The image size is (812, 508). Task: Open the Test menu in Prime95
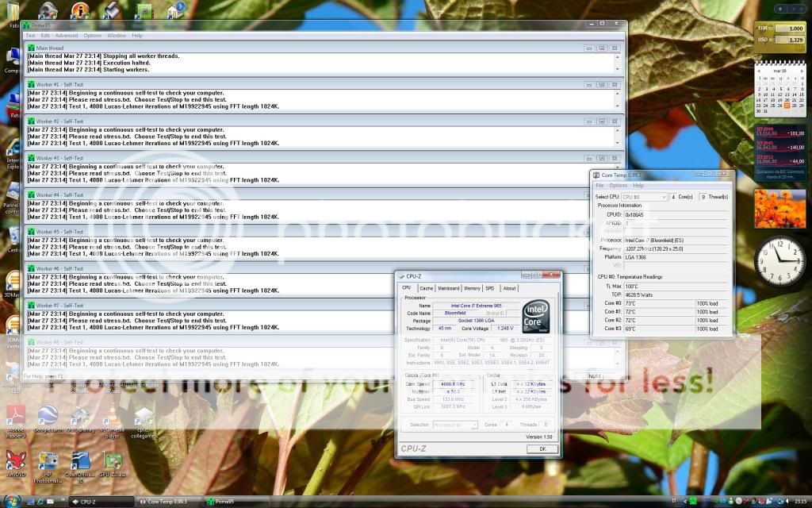coord(31,36)
